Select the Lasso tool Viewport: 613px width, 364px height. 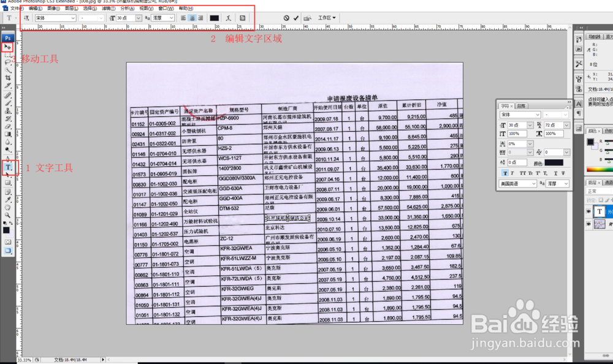point(7,62)
